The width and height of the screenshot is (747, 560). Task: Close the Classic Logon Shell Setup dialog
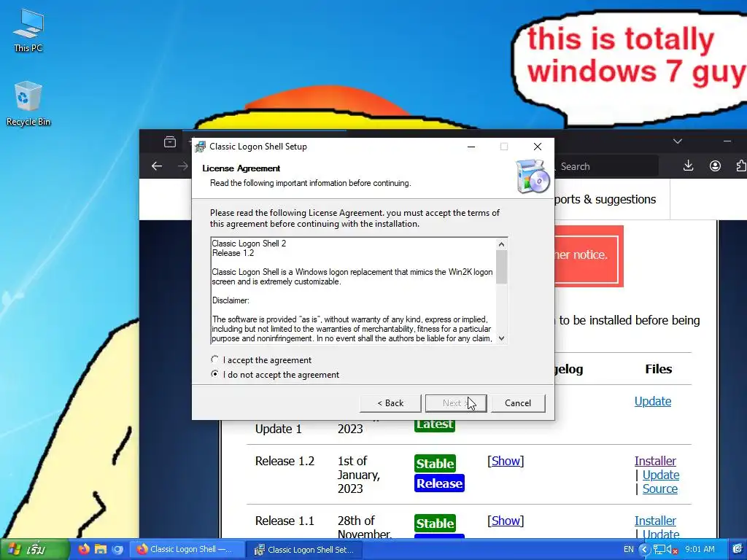[x=538, y=147]
